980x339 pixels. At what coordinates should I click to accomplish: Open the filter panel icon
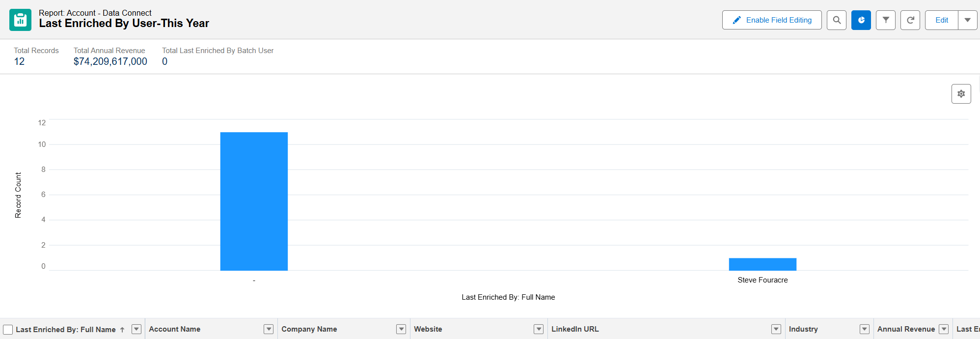tap(885, 20)
